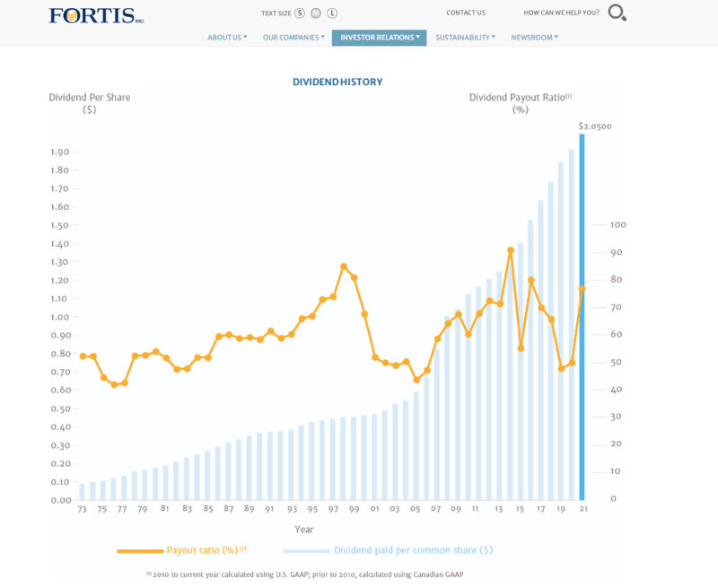Expand the About Us menu
The image size is (718, 588).
tap(227, 38)
